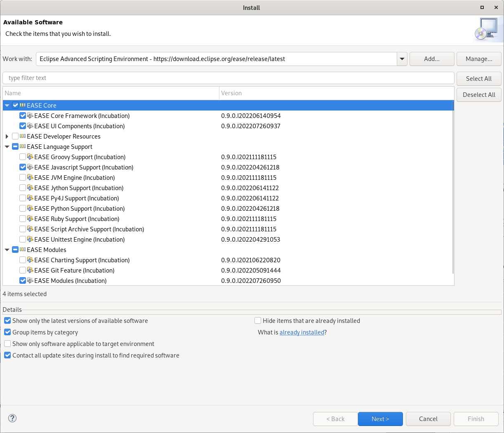Toggle the EASE Language Support category checkbox
This screenshot has height=433, width=504.
coord(15,146)
